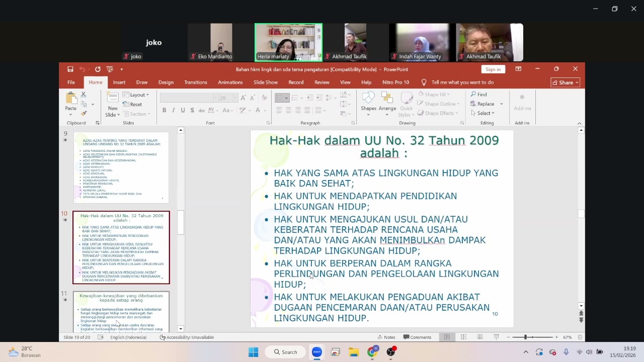Open the Shapes gallery
Screen dimensions: 644x362
[x=368, y=104]
